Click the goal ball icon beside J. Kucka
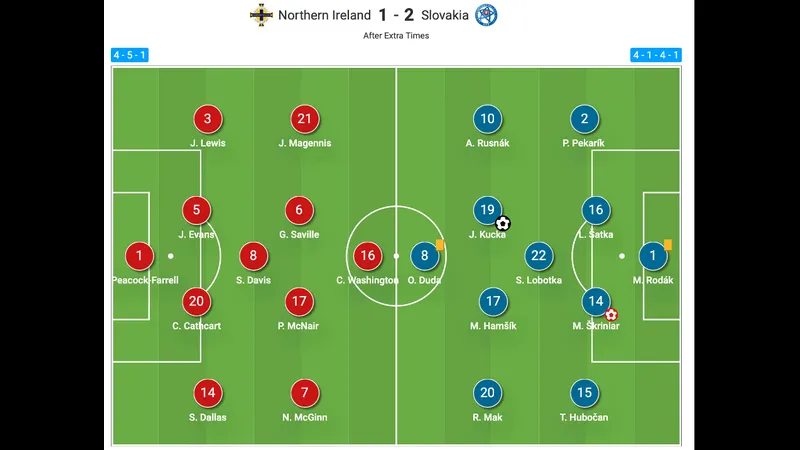800x450 pixels. [503, 224]
